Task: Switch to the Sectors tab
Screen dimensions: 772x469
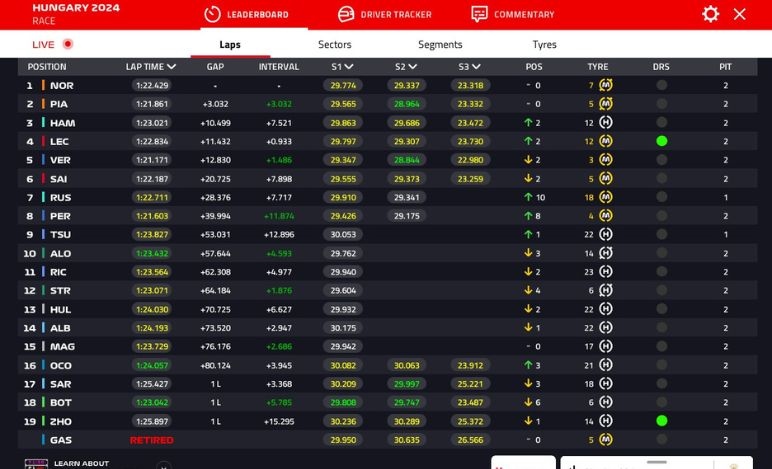Action: click(335, 44)
